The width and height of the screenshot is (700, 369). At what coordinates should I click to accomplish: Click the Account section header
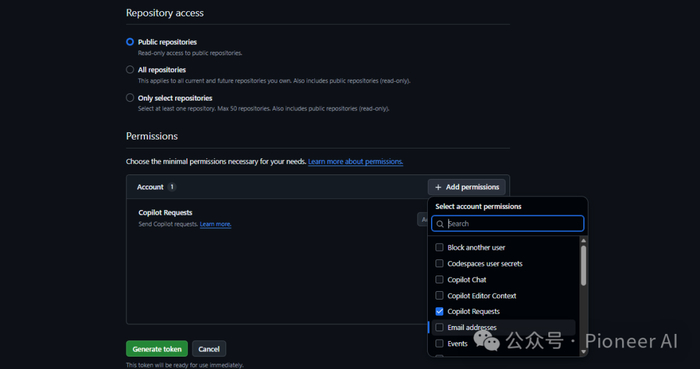[x=150, y=187]
